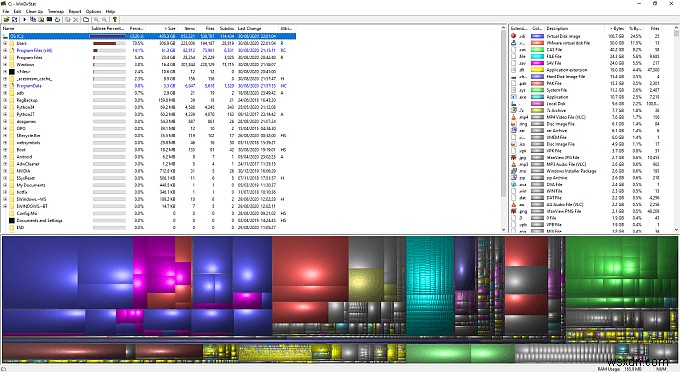This screenshot has width=680, height=372.
Task: Expand the Boot folder node
Action: (5, 150)
